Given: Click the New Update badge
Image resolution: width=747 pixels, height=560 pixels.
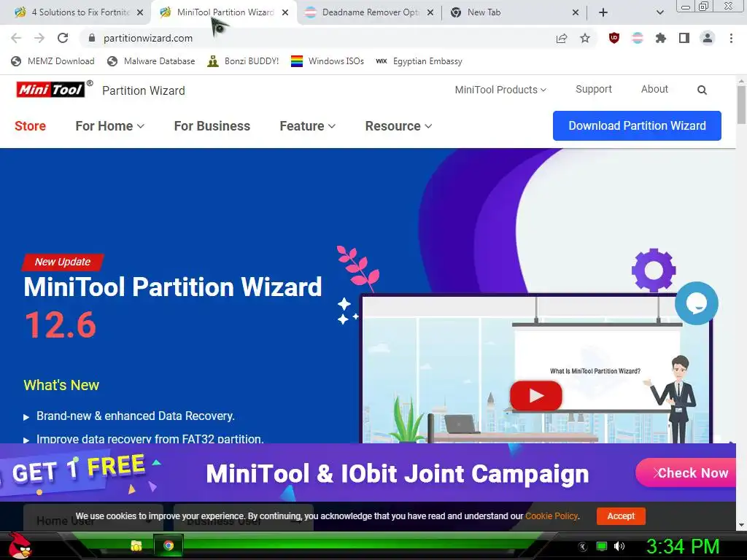Looking at the screenshot, I should point(63,262).
